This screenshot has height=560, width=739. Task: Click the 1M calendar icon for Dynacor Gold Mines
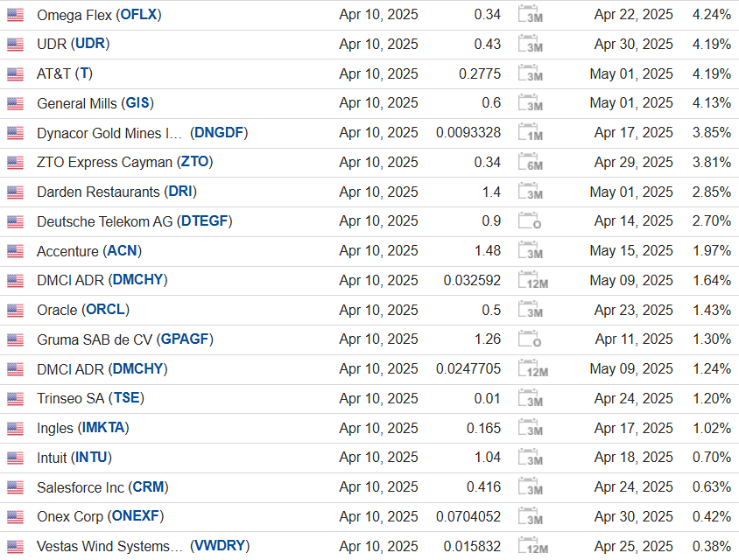coord(531,133)
